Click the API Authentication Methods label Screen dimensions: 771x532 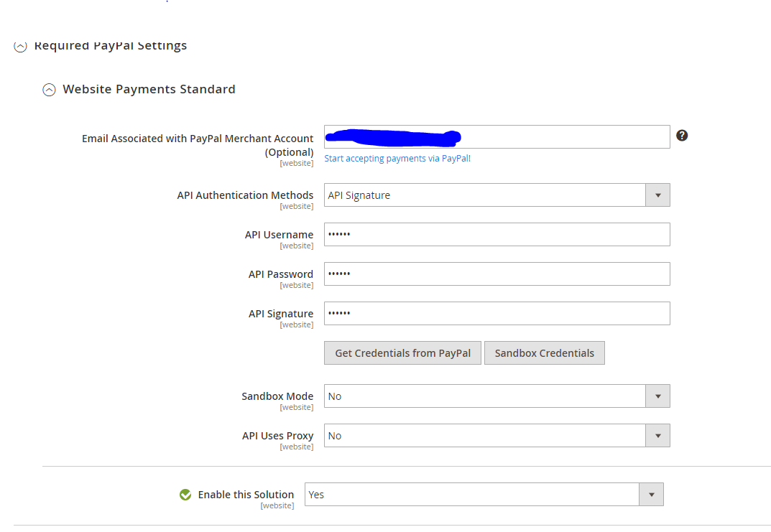coord(245,195)
